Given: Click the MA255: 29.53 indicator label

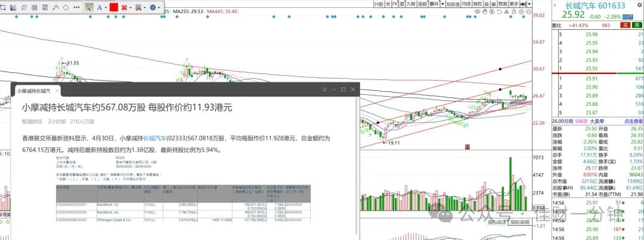Looking at the screenshot, I should (188, 11).
